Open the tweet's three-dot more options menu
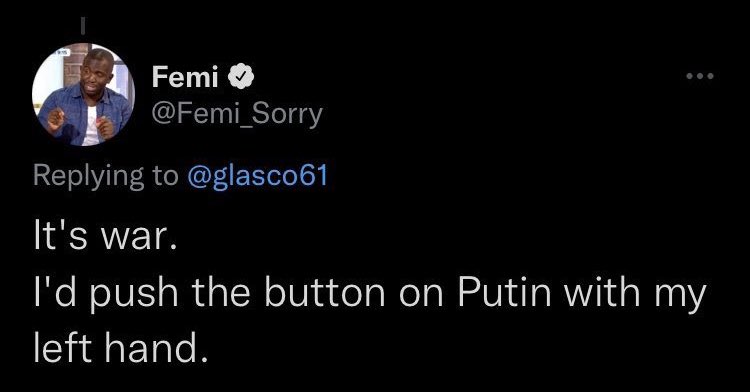This screenshot has width=750, height=392. [x=700, y=76]
